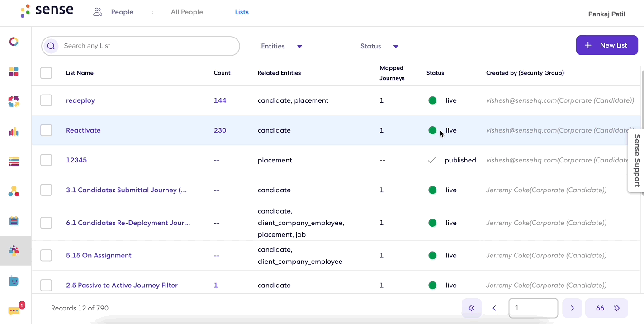Check the 5.15 On Assignment checkbox
Viewport: 644px width, 324px height.
pyautogui.click(x=46, y=256)
